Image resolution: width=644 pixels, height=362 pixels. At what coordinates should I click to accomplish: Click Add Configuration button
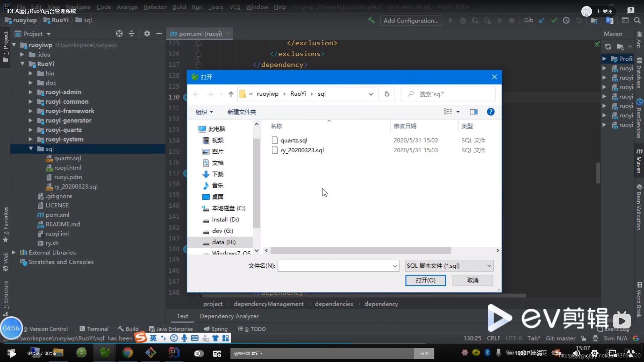point(411,20)
